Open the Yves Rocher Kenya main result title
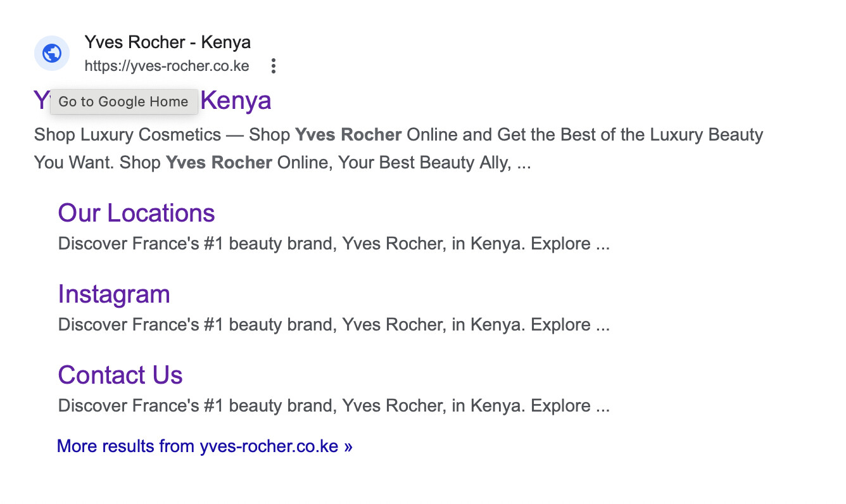The image size is (846, 504). click(x=153, y=101)
